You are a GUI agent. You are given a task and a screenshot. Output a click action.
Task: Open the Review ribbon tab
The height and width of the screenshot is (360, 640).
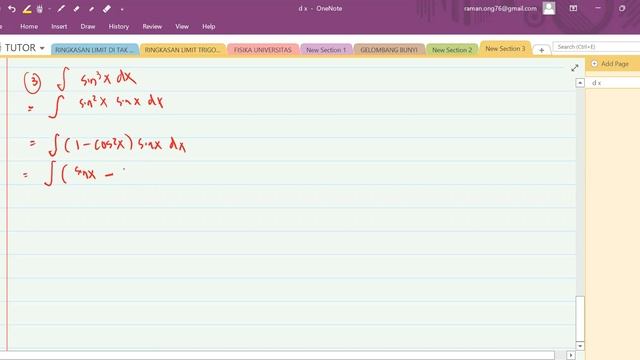pos(152,27)
